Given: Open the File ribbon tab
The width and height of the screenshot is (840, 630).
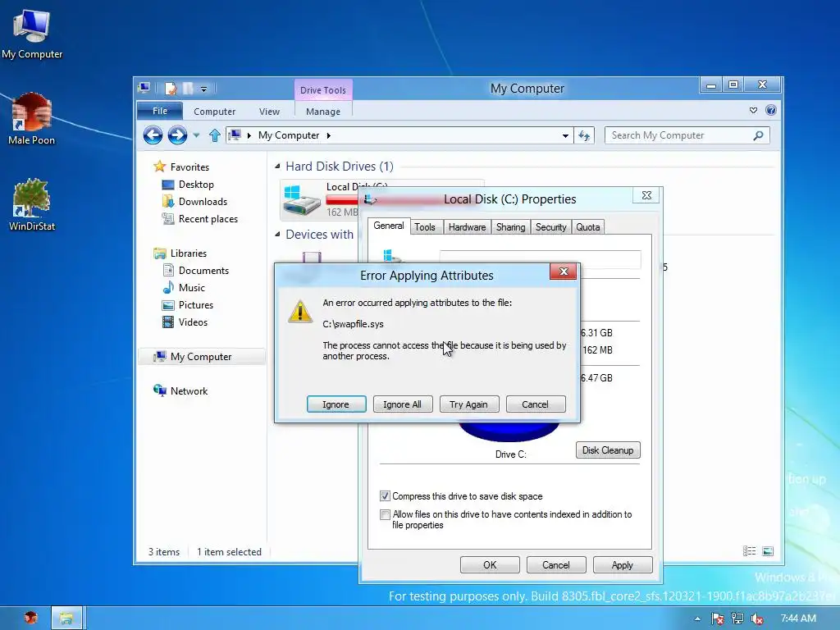Looking at the screenshot, I should tap(160, 111).
